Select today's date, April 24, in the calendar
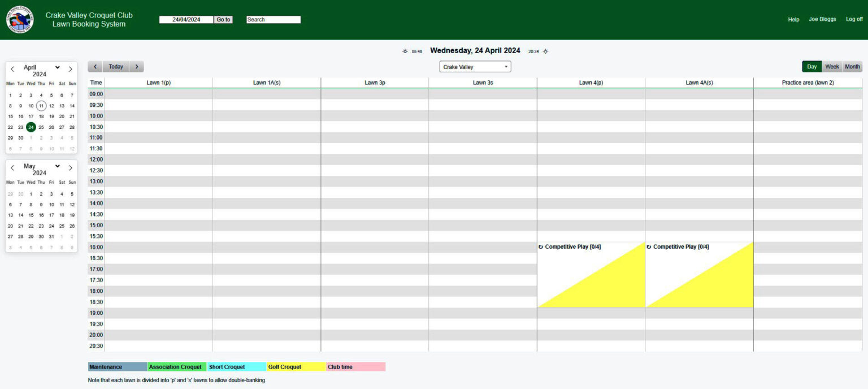This screenshot has width=868, height=389. [x=31, y=127]
